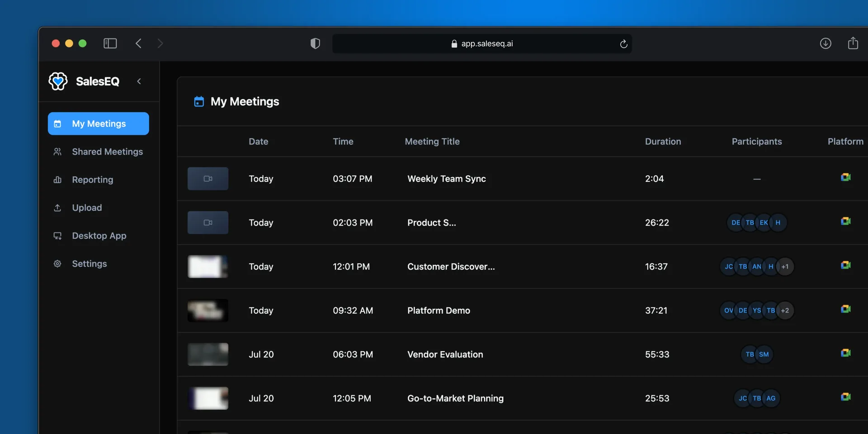868x434 pixels.
Task: Open Shared Meetings in the sidebar
Action: (99, 151)
